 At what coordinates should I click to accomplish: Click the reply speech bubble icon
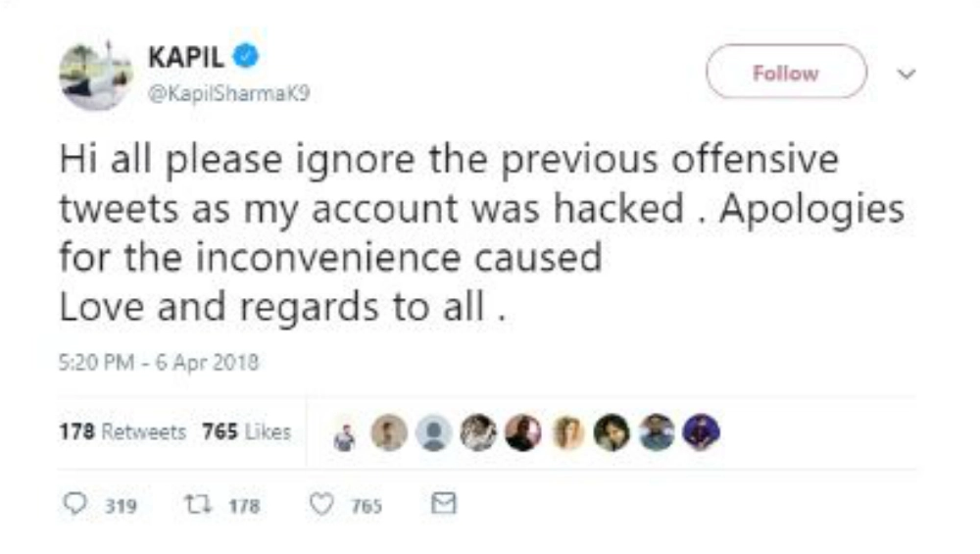click(x=75, y=504)
